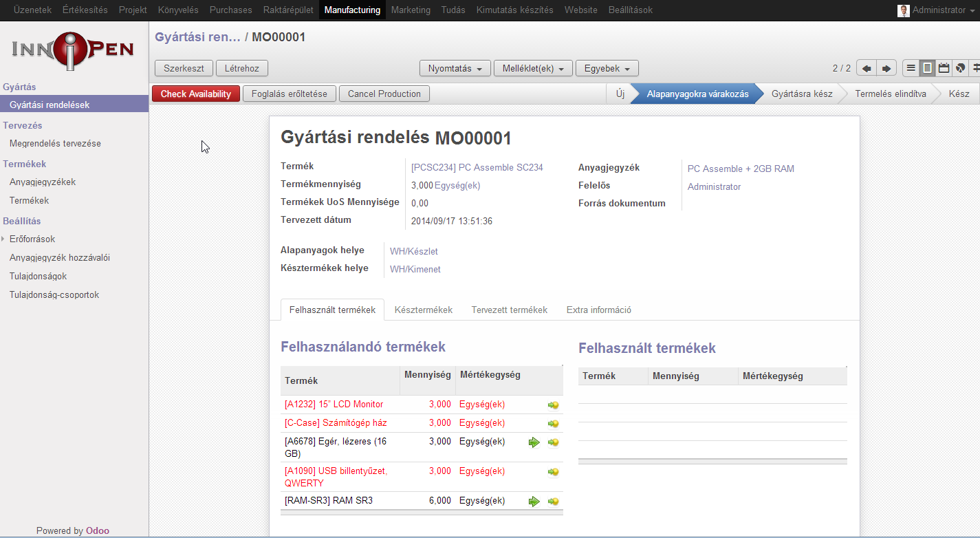
Task: Open the Könyvelés top menu
Action: tap(178, 10)
